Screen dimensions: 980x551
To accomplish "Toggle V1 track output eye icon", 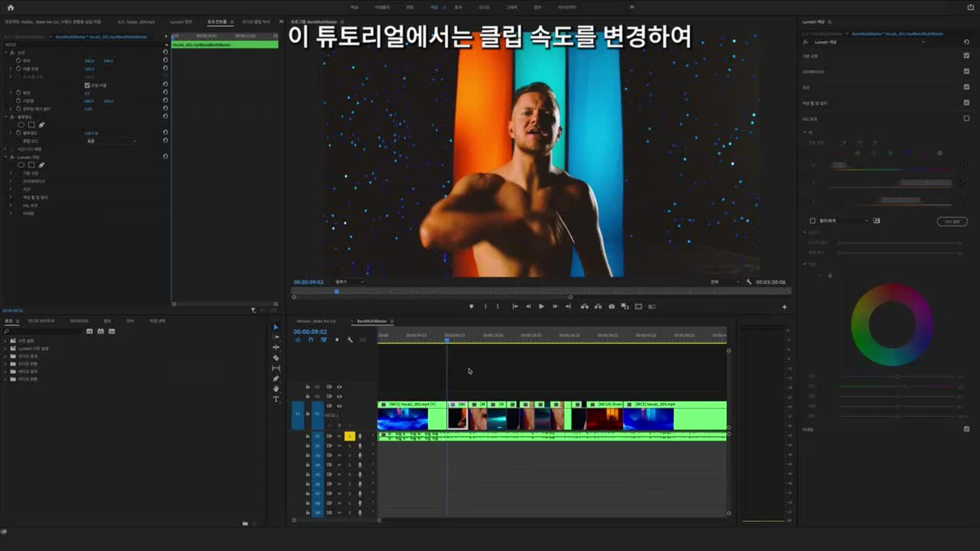I will coord(339,406).
